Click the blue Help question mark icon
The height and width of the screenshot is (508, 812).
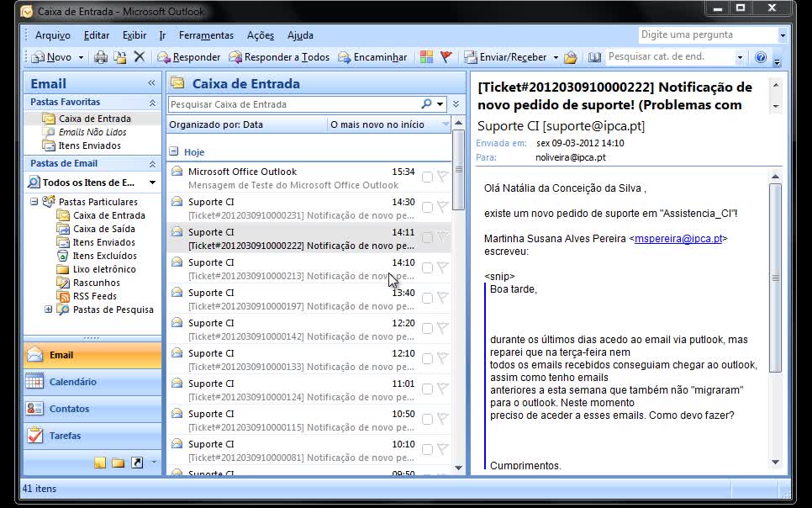click(760, 57)
